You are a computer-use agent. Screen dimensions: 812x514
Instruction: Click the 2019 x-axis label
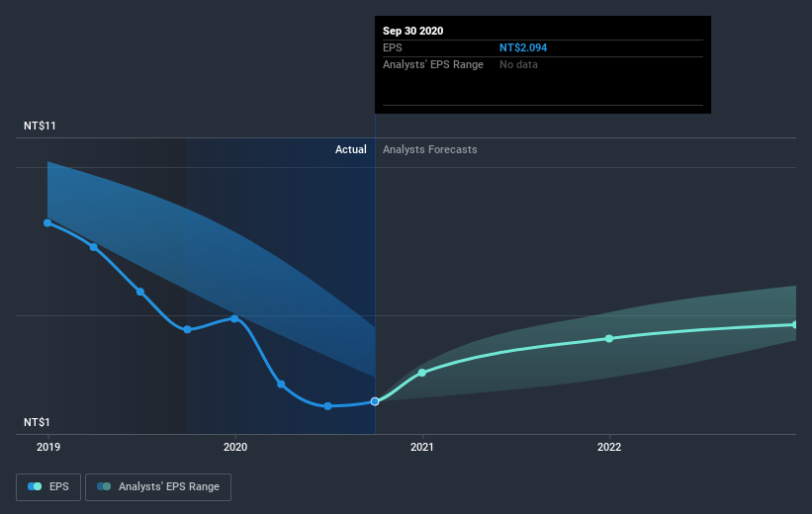point(48,447)
